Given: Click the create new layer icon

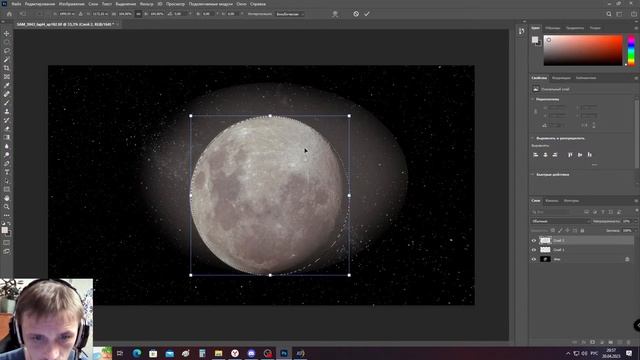Looking at the screenshot, I should click(620, 342).
